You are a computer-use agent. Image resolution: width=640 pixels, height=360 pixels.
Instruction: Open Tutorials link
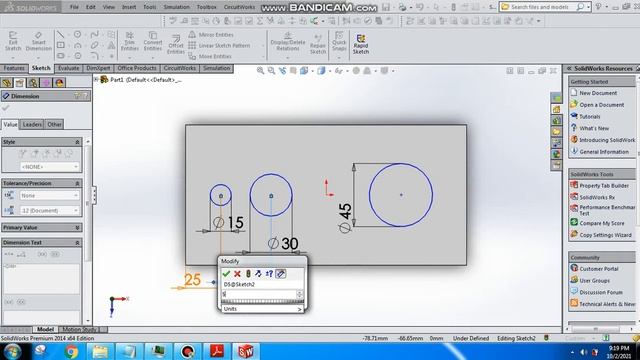pyautogui.click(x=590, y=116)
